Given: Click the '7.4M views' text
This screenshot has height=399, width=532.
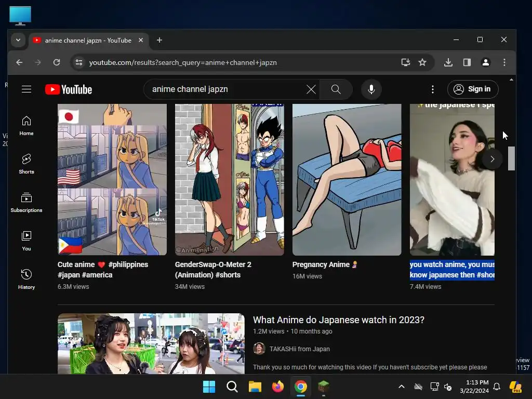Looking at the screenshot, I should [425, 287].
